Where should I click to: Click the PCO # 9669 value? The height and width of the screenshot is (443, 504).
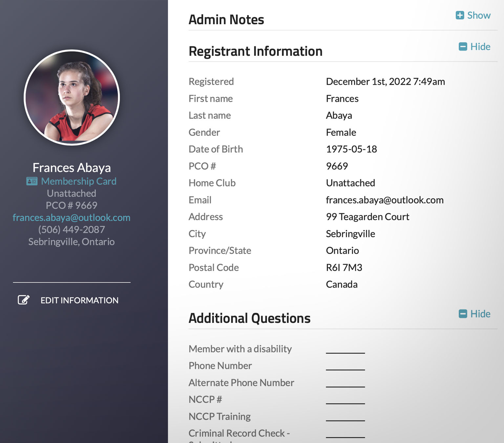tap(337, 166)
